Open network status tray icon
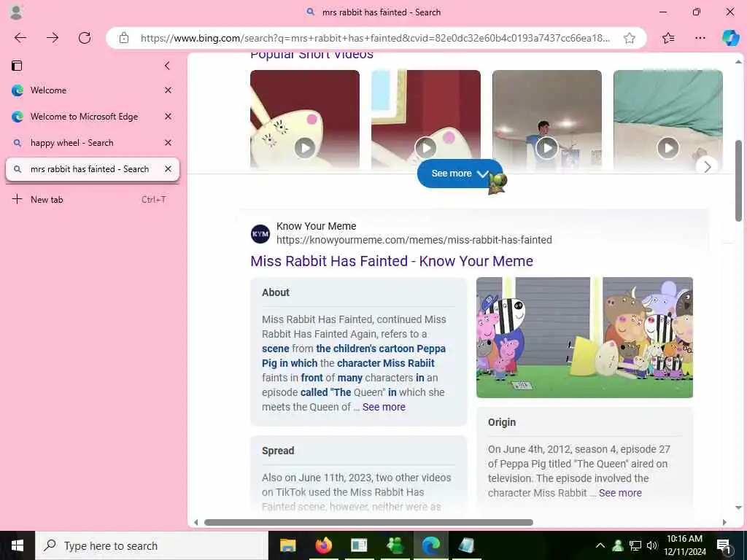This screenshot has width=747, height=560. pos(635,545)
